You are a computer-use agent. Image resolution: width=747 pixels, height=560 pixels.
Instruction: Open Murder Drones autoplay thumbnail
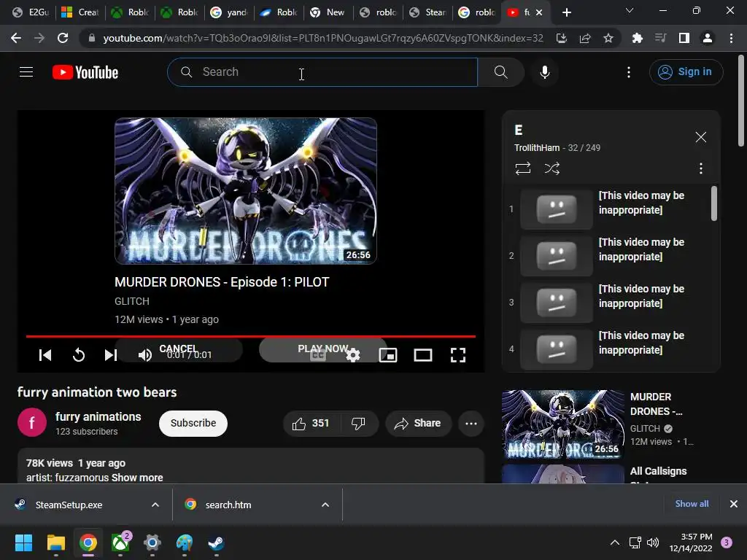point(246,191)
